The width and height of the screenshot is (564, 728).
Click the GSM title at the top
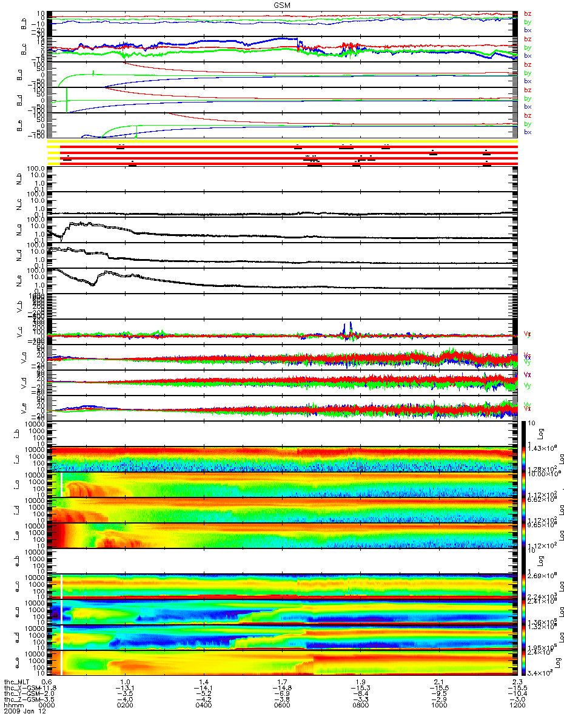(x=281, y=5)
